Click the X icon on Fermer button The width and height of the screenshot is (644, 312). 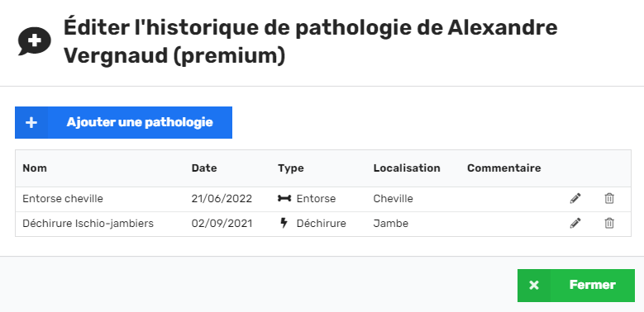click(x=533, y=286)
